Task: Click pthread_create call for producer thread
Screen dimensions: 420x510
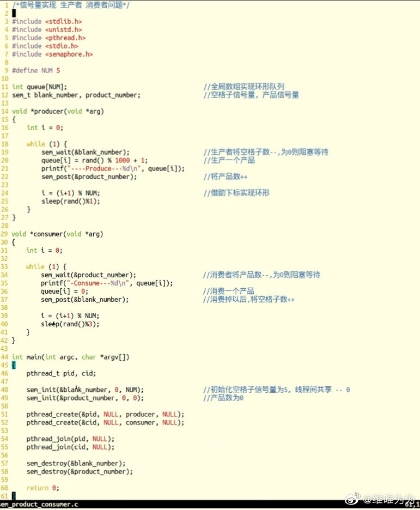Action: click(x=105, y=414)
